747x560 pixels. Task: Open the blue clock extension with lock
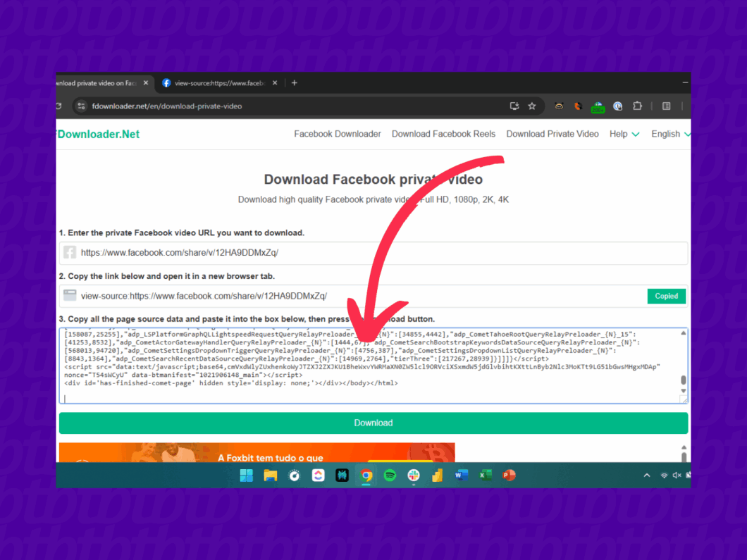point(618,106)
